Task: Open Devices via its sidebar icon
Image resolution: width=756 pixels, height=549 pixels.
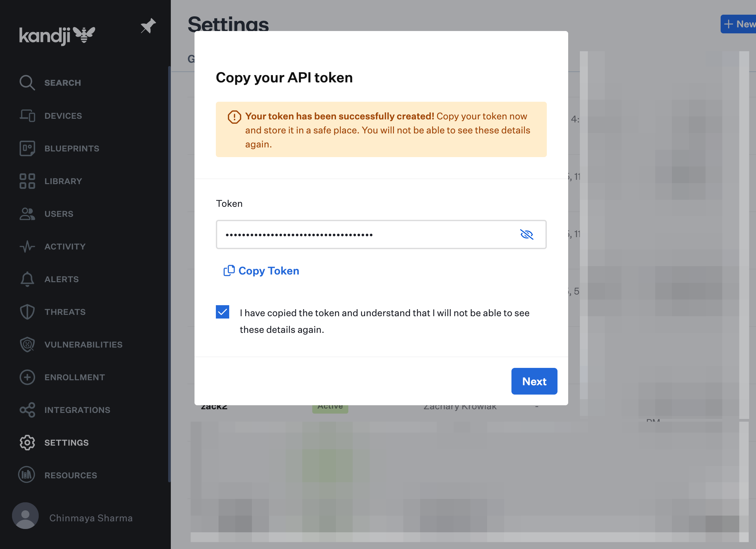Action: coord(27,116)
